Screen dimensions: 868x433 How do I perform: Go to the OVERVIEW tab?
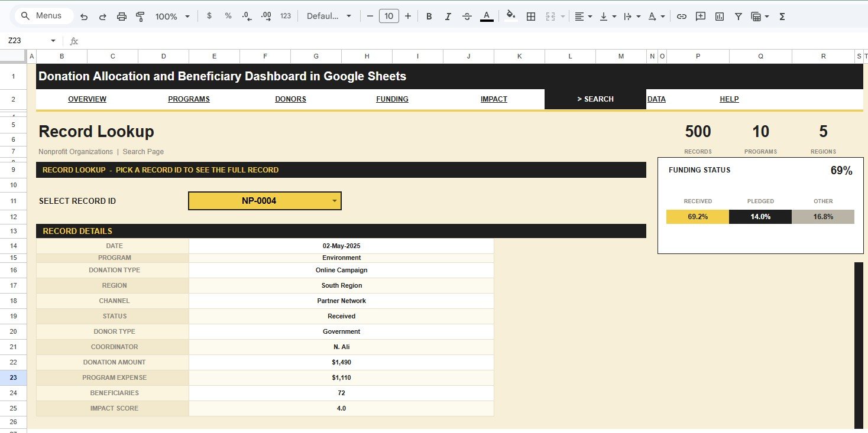pyautogui.click(x=87, y=99)
